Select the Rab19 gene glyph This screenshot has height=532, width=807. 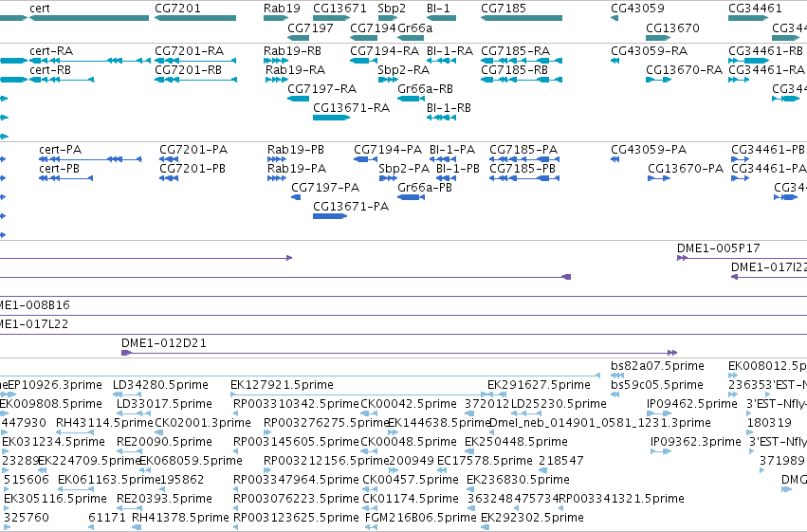(x=276, y=18)
